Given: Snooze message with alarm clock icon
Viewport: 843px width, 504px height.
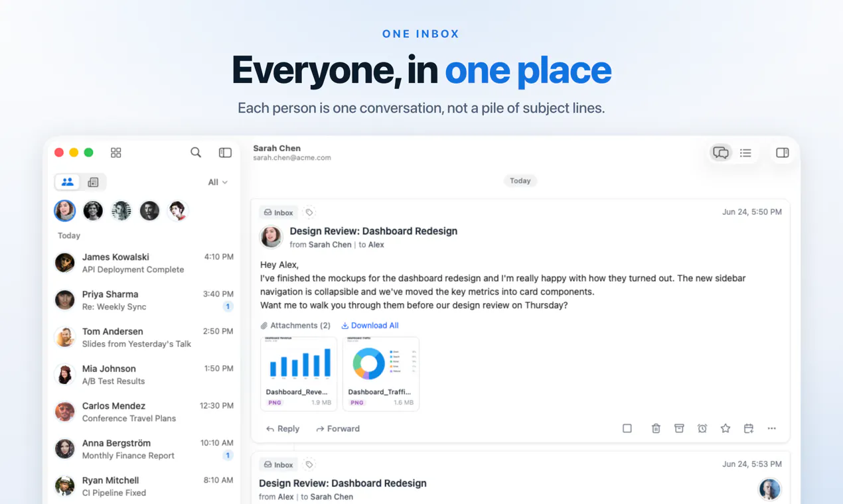Looking at the screenshot, I should tap(702, 428).
